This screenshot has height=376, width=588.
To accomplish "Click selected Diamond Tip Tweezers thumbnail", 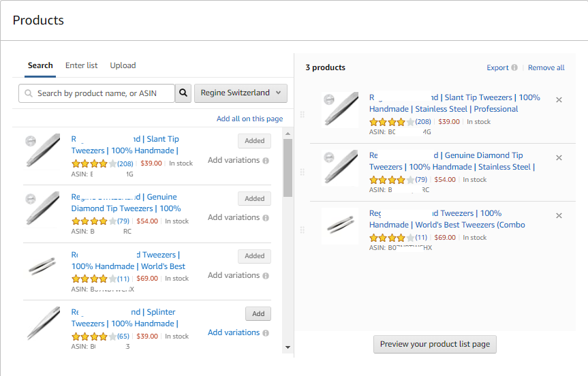I will point(340,168).
